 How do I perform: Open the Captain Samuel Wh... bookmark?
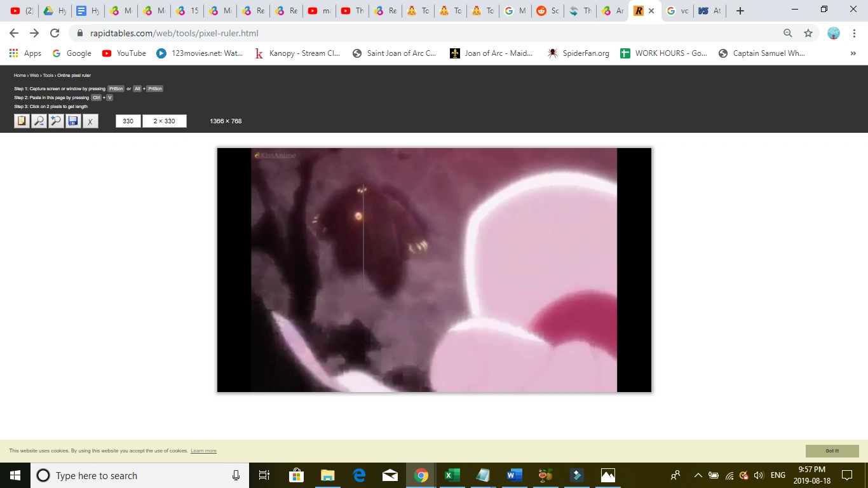(x=762, y=53)
